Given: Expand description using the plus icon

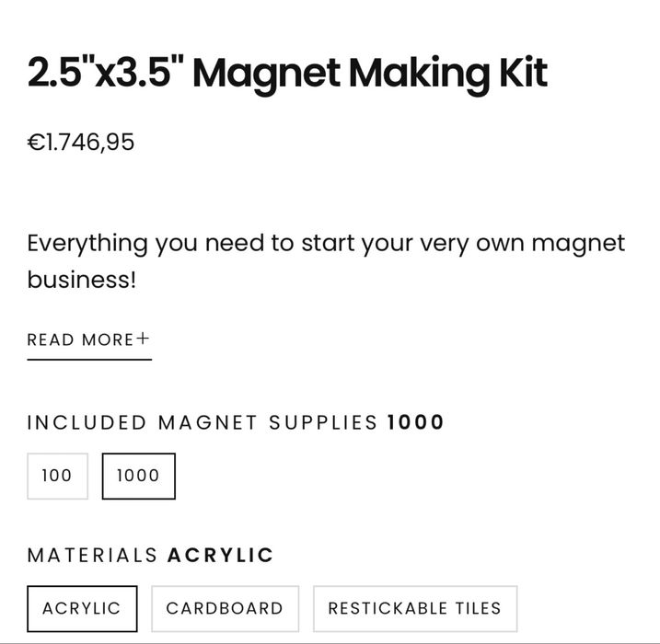Looking at the screenshot, I should (x=143, y=339).
